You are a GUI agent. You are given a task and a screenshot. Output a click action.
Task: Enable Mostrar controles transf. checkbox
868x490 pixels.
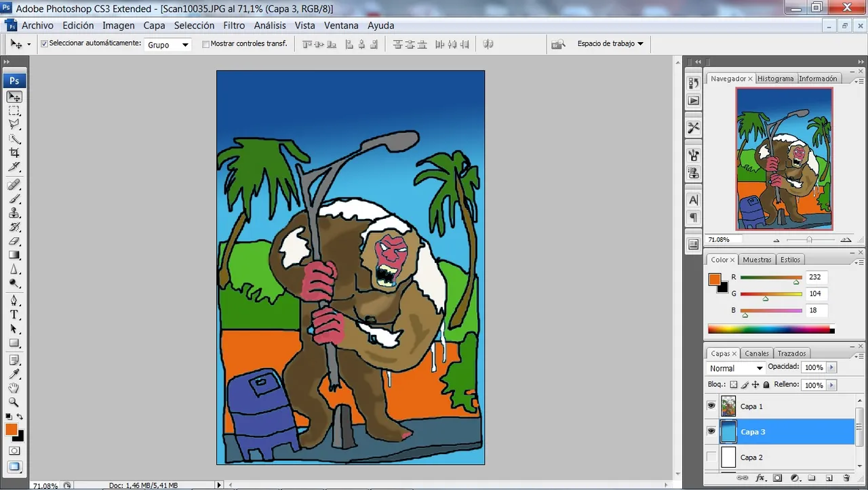(206, 44)
